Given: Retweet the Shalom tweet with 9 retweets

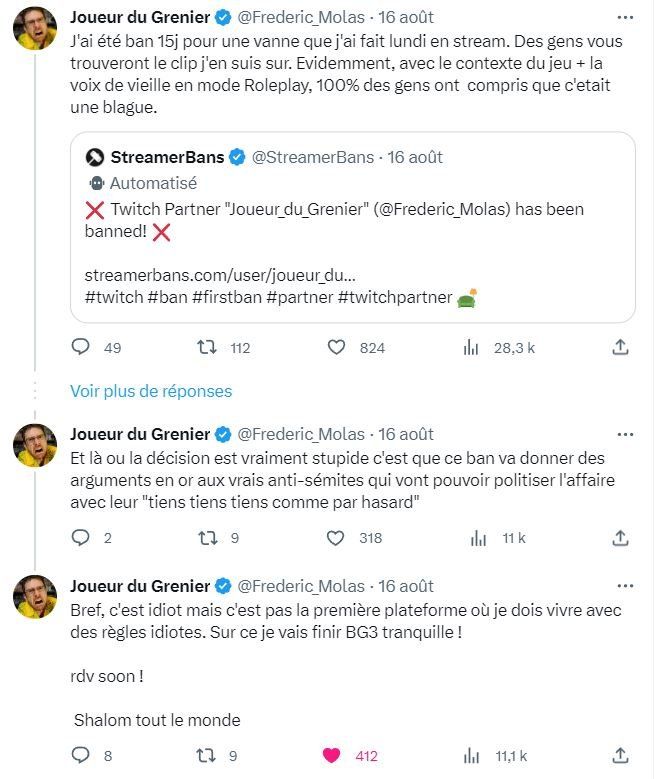Looking at the screenshot, I should pos(206,755).
